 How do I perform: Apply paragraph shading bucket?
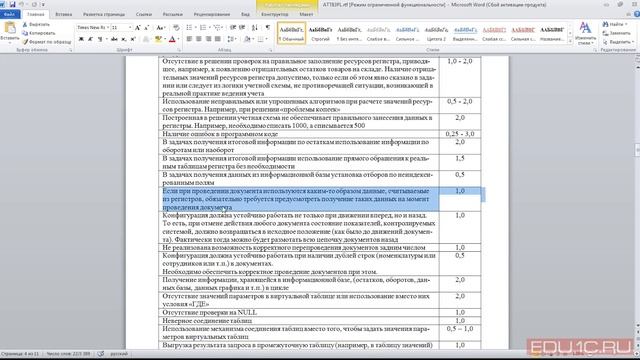pos(247,39)
